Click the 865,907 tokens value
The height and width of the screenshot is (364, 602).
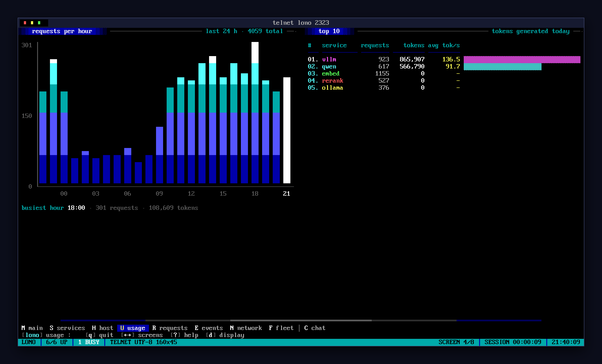tap(412, 59)
